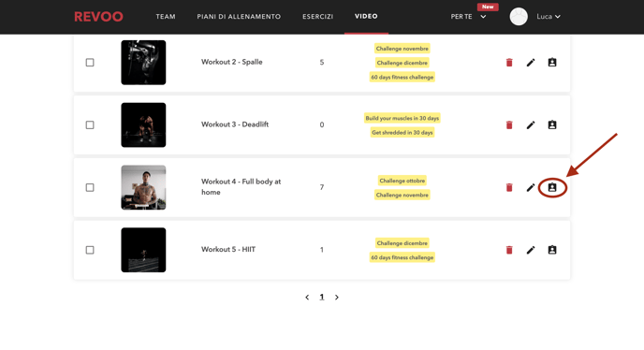Delete Workout 5 - HIIT with the trash icon
Viewport: 644px width, 350px height.
pyautogui.click(x=509, y=250)
